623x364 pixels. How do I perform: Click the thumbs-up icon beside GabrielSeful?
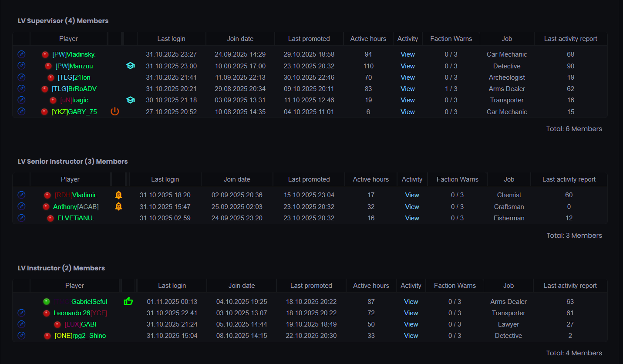128,301
